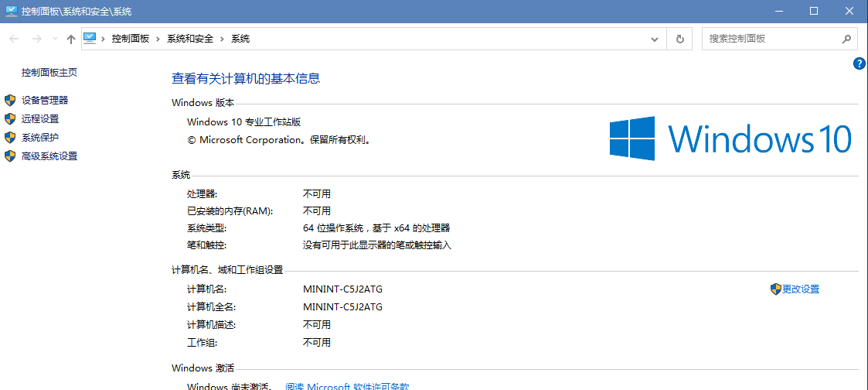Click the 计算机描述: label

[212, 325]
